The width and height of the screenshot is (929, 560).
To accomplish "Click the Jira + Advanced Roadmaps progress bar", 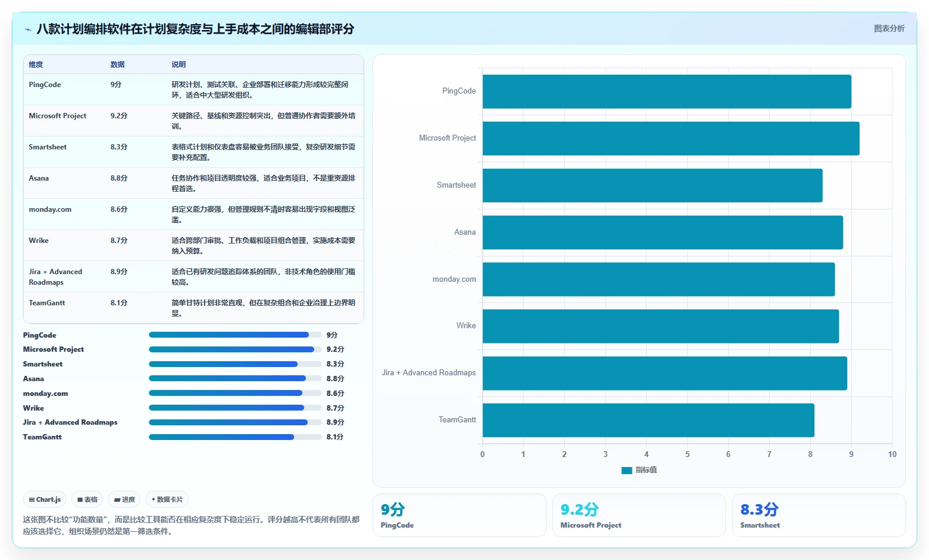I will pyautogui.click(x=235, y=422).
